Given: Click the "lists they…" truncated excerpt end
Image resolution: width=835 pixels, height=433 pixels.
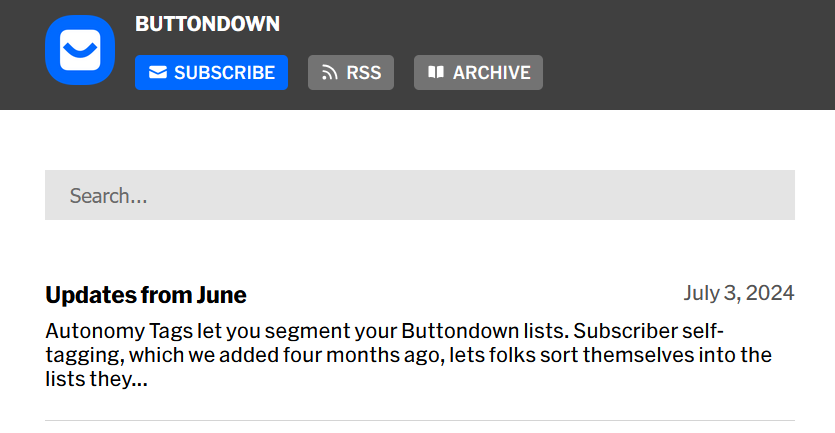Looking at the screenshot, I should 96,380.
